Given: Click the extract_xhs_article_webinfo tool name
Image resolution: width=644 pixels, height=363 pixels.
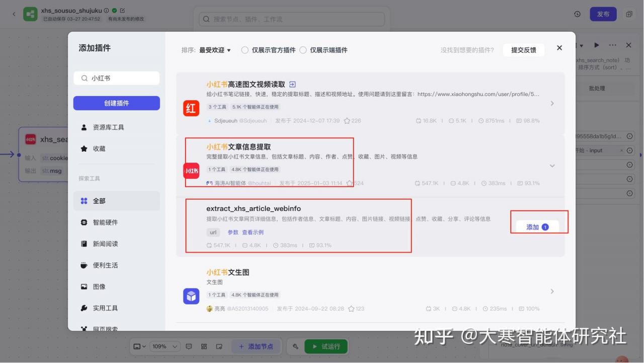Looking at the screenshot, I should click(254, 208).
